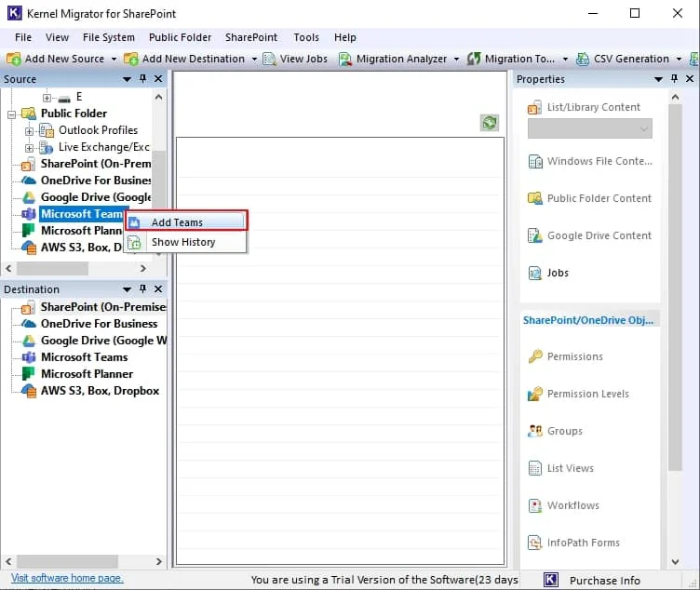Pin the Destination panel
Screen dimensions: 700x590
click(x=142, y=288)
